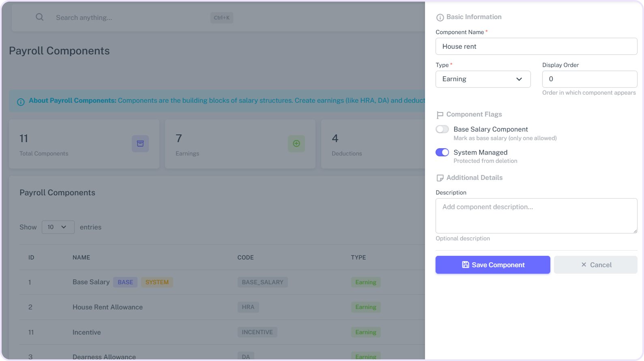644x361 pixels.
Task: Click the CODE column header
Action: (245, 257)
